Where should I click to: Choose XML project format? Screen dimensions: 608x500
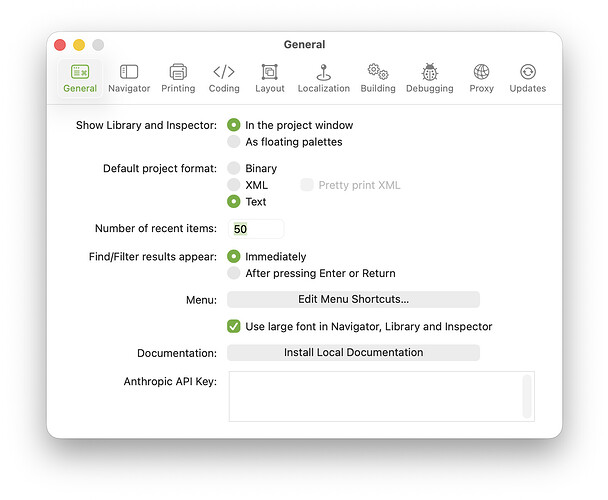point(233,185)
